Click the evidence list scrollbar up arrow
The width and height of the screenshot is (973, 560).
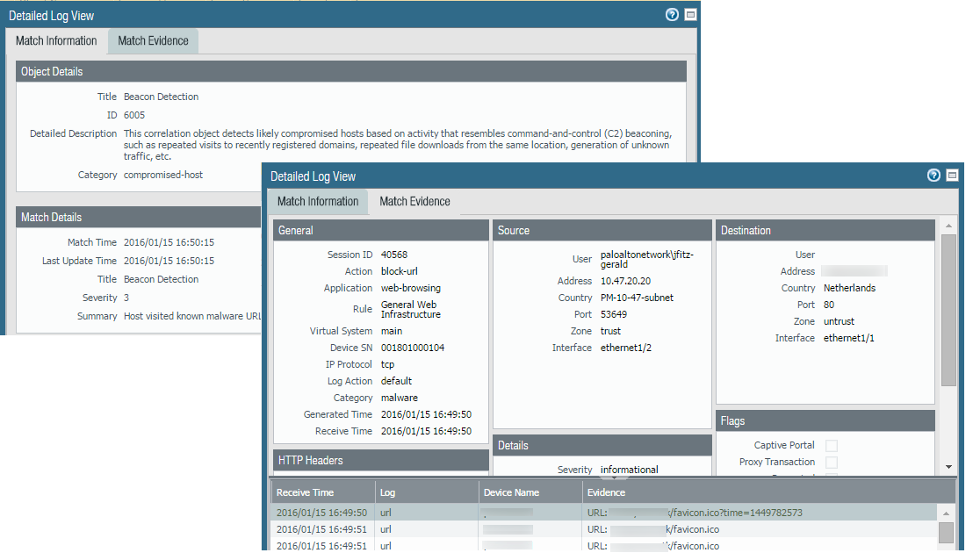click(946, 513)
